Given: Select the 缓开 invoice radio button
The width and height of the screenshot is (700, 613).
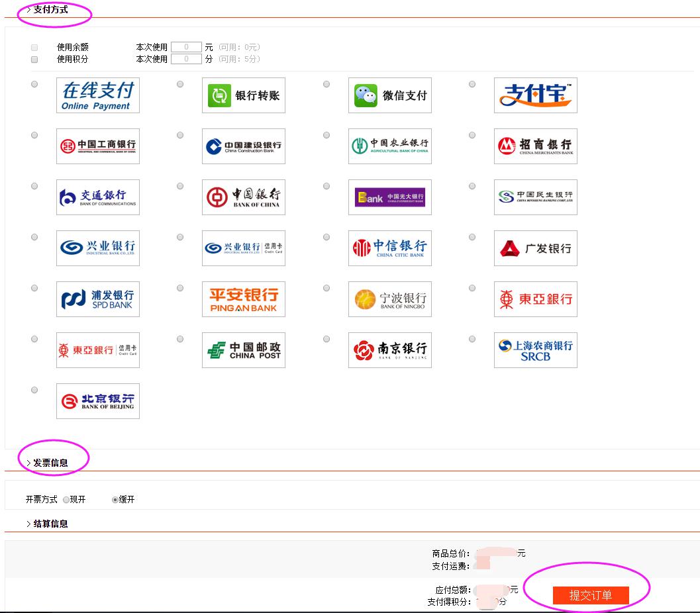Looking at the screenshot, I should [115, 500].
